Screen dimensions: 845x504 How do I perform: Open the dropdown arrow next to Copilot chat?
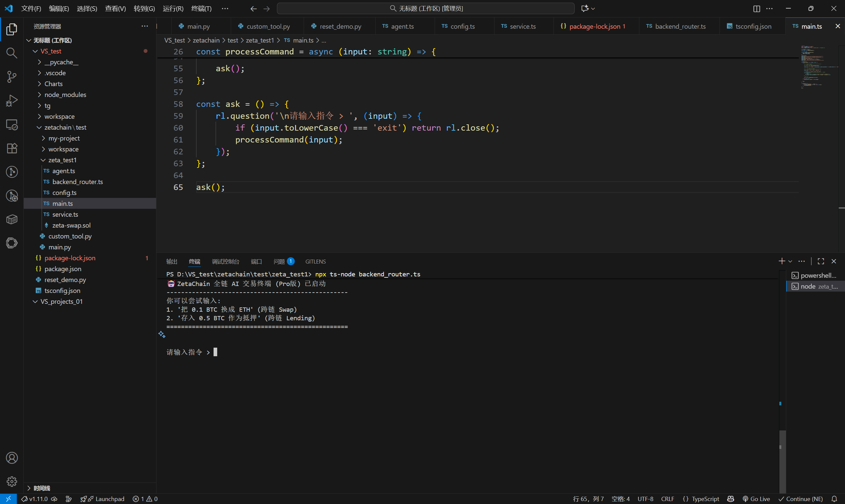[x=593, y=9]
